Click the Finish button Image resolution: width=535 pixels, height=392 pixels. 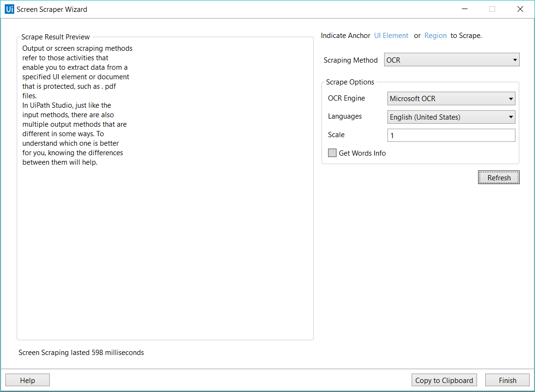507,380
